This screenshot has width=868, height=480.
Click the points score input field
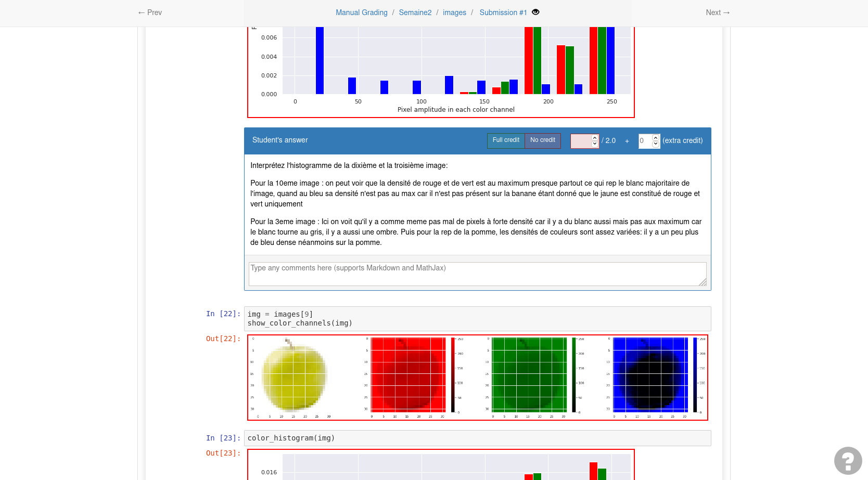click(581, 141)
